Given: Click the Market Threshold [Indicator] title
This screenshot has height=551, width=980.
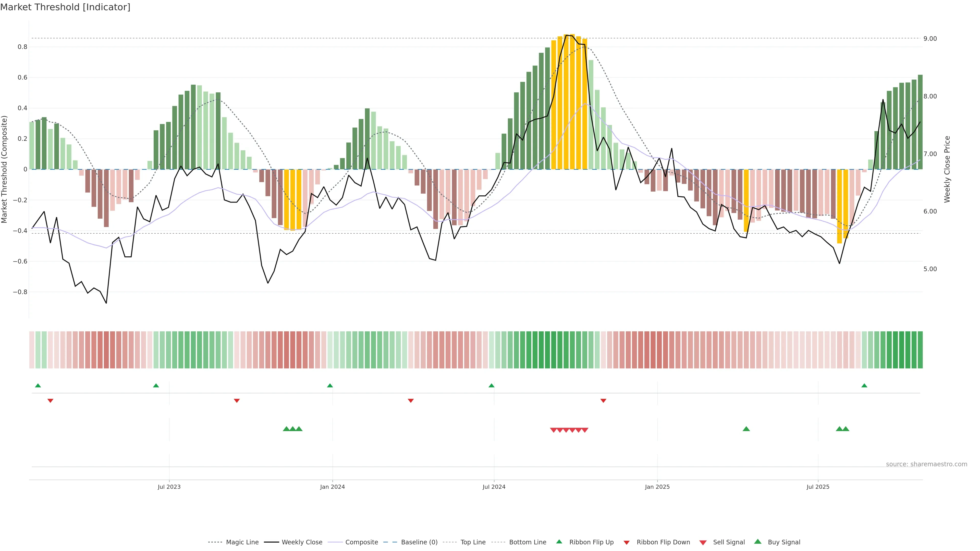Looking at the screenshot, I should 65,7.
